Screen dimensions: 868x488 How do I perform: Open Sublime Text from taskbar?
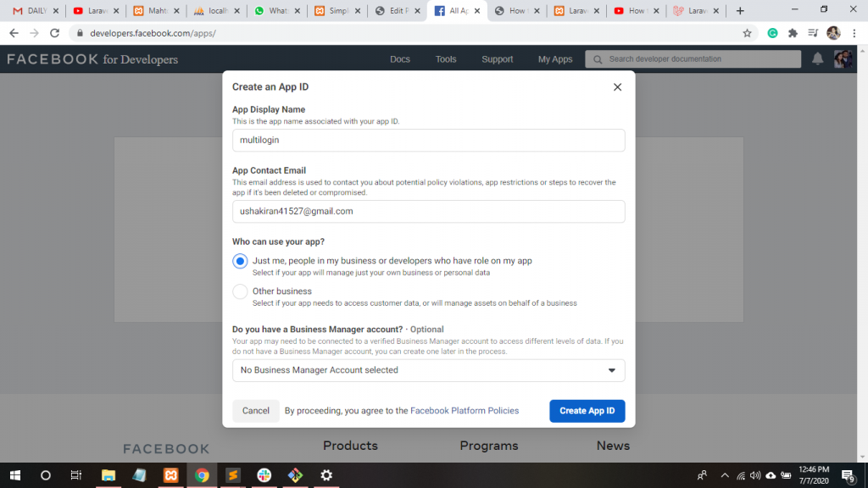coord(233,475)
